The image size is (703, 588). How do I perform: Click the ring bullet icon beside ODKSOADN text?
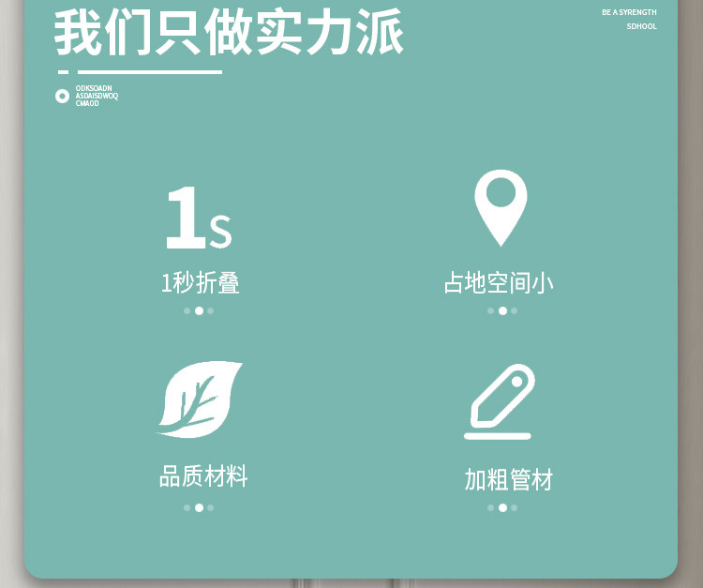point(62,96)
